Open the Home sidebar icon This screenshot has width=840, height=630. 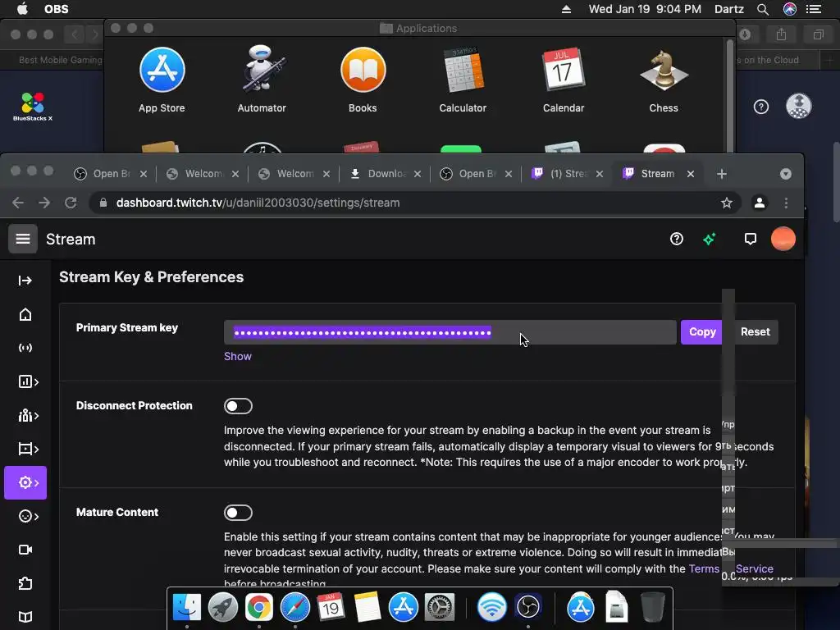click(25, 314)
